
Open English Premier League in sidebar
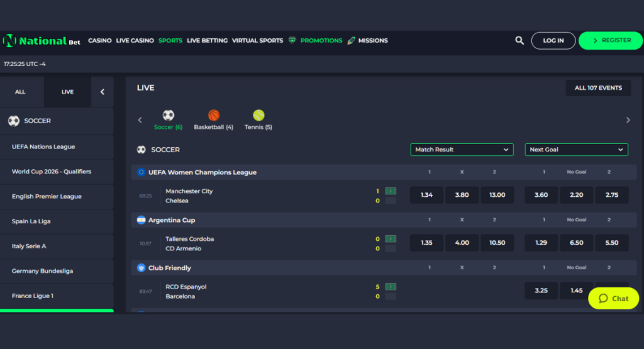tap(57, 196)
